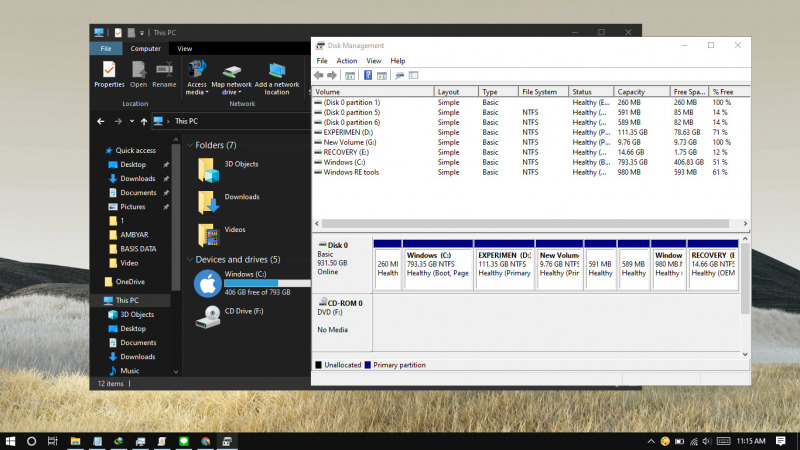This screenshot has width=800, height=450.
Task: Select RECOVERY (E:) row in volume list
Action: [x=531, y=153]
